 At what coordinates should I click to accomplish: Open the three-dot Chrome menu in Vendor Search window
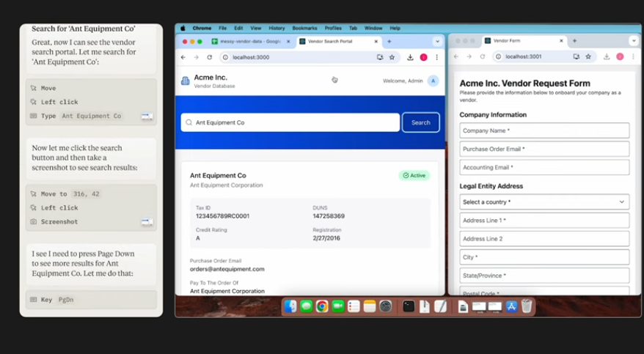437,57
